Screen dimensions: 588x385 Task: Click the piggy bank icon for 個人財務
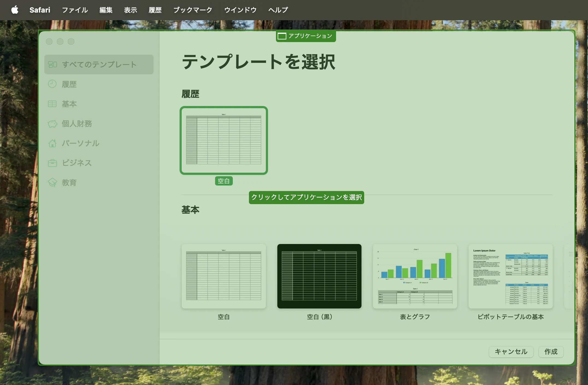pos(52,124)
